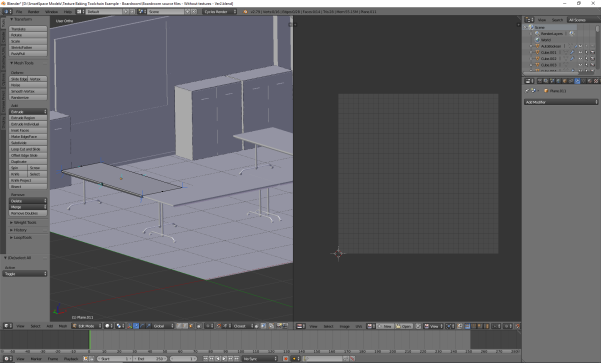Click the Remove Doubles button
Viewport: 601px width, 363px height.
pyautogui.click(x=28, y=213)
